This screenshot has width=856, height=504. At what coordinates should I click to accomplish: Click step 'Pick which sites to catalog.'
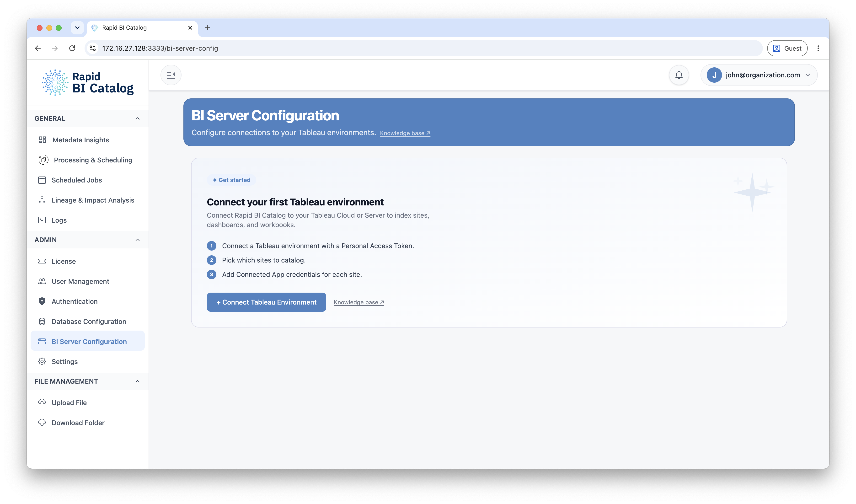264,260
